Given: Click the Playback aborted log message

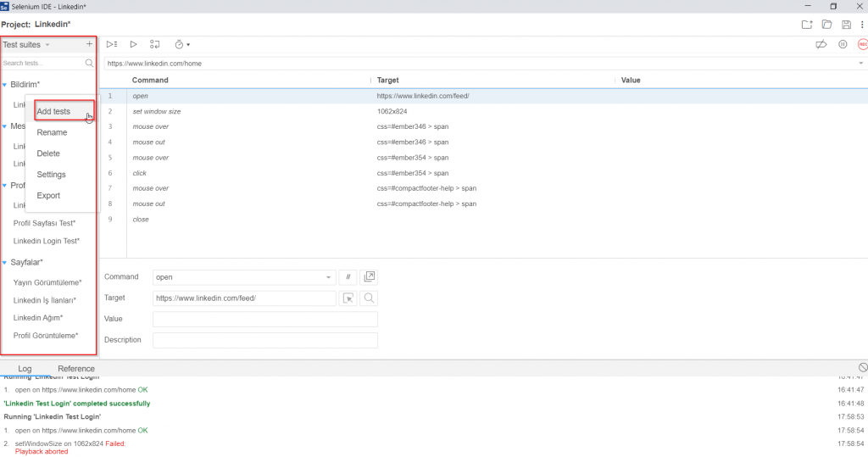Looking at the screenshot, I should coord(42,451).
